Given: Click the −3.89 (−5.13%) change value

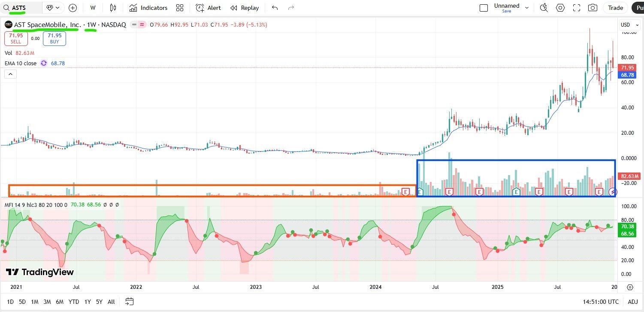Looking at the screenshot, I should 249,25.
